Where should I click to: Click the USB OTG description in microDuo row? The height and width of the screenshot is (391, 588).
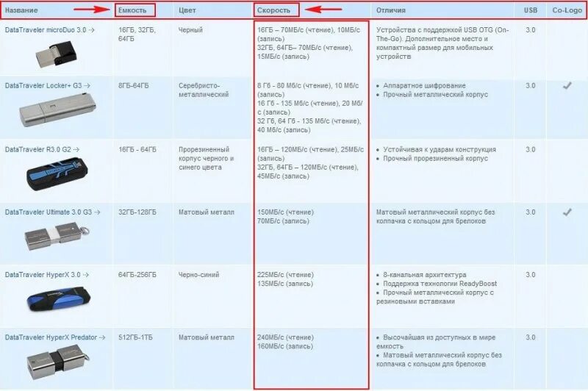pyautogui.click(x=442, y=43)
